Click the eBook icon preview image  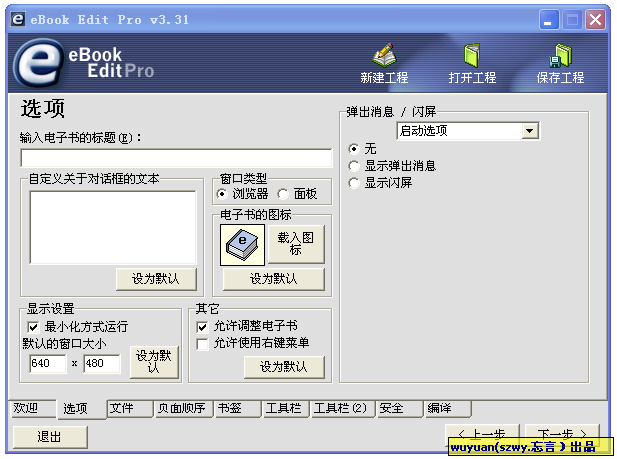[242, 245]
